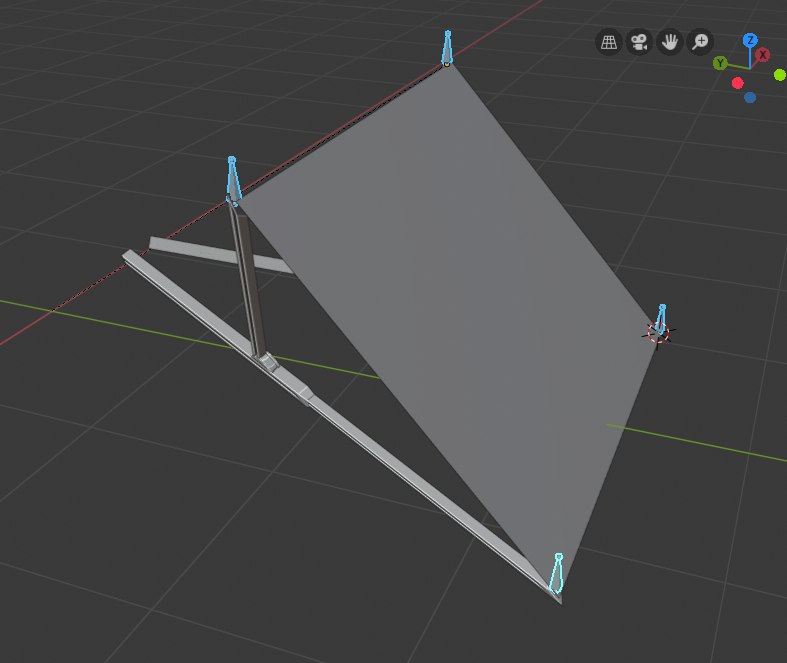Click the unlabeled dark blue negative Z dot

pos(750,97)
